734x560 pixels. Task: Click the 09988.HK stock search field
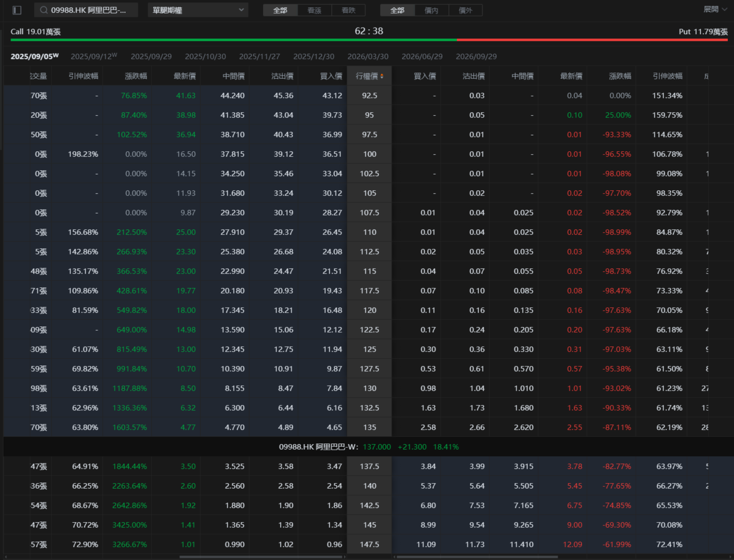[92, 10]
